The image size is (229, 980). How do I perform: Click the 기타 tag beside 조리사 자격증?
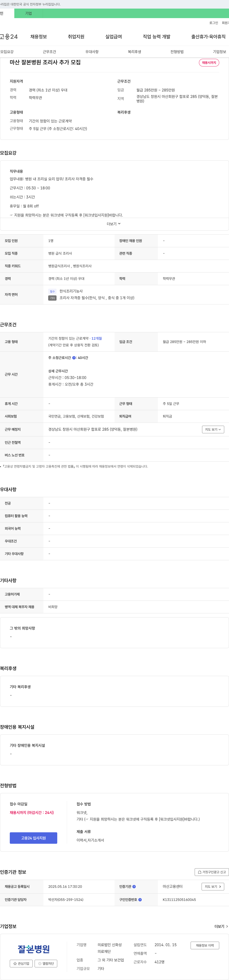click(x=52, y=298)
